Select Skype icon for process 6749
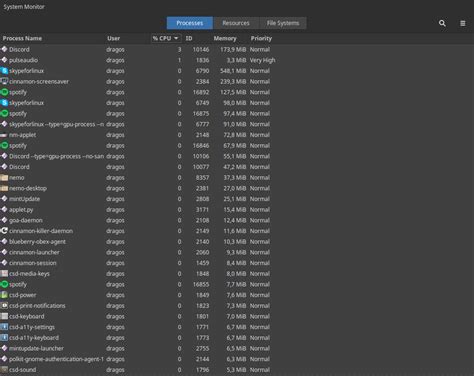This screenshot has width=474, height=376. click(x=4, y=103)
